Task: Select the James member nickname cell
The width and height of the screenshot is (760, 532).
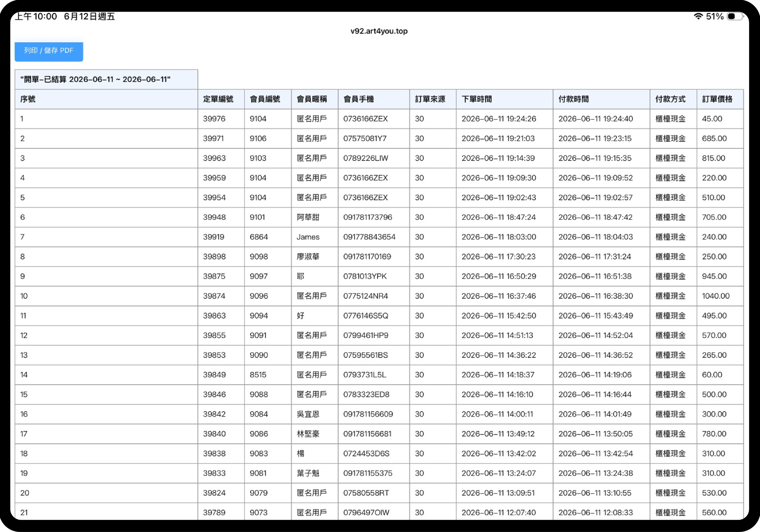Action: [x=314, y=237]
